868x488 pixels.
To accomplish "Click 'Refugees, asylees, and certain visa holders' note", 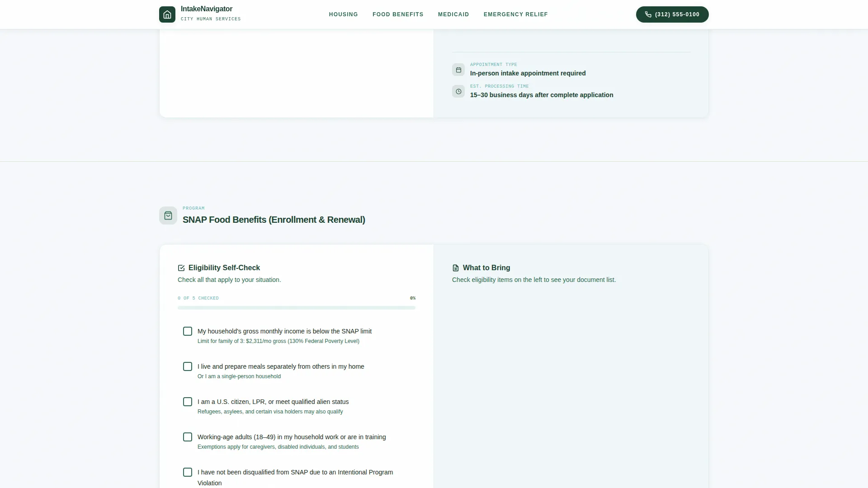I will tap(270, 412).
